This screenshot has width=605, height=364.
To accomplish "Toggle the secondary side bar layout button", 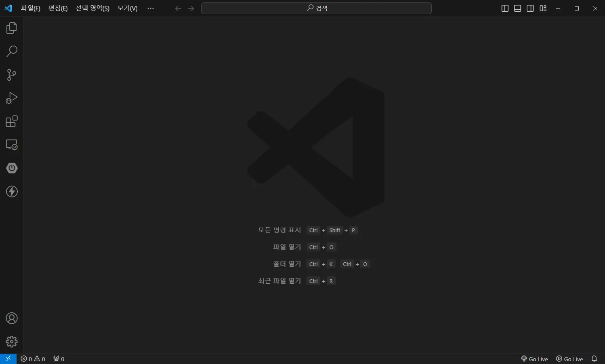I will tap(530, 8).
